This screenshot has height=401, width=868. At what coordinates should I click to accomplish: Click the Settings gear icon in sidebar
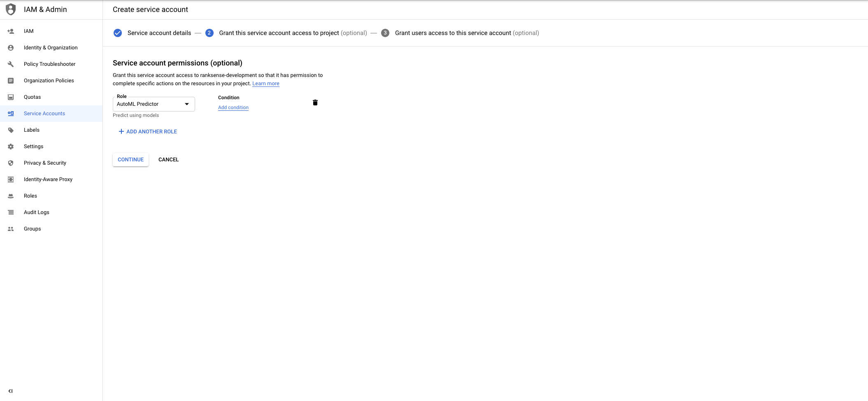pyautogui.click(x=11, y=147)
